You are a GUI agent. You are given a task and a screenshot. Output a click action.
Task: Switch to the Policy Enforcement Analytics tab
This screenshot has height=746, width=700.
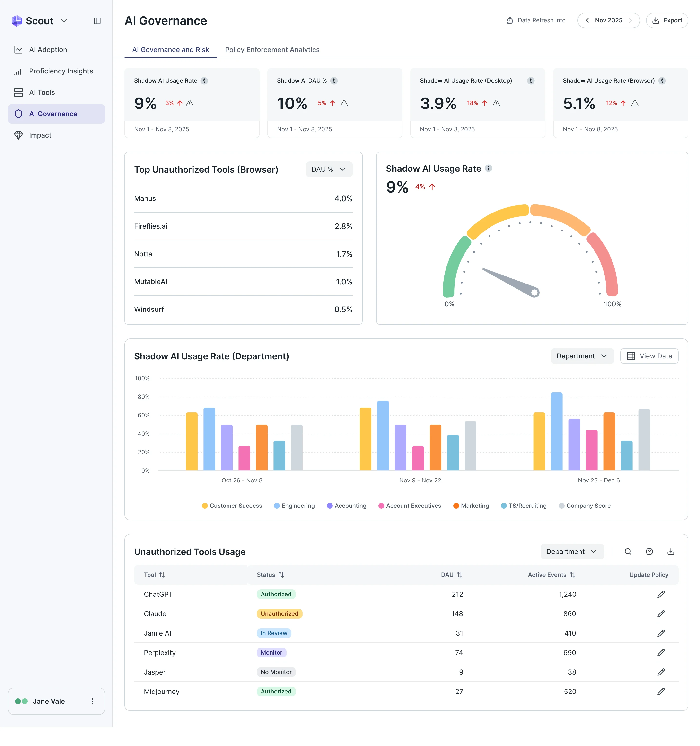pos(272,50)
